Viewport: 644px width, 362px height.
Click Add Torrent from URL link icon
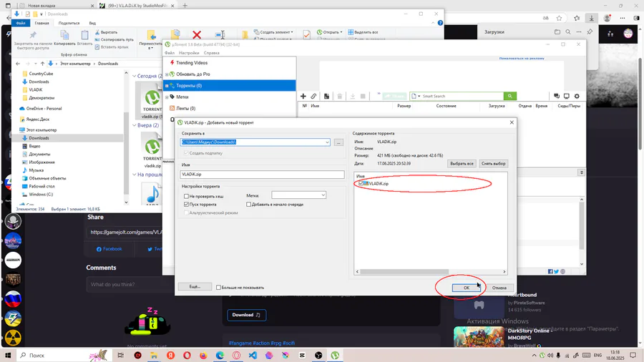314,96
